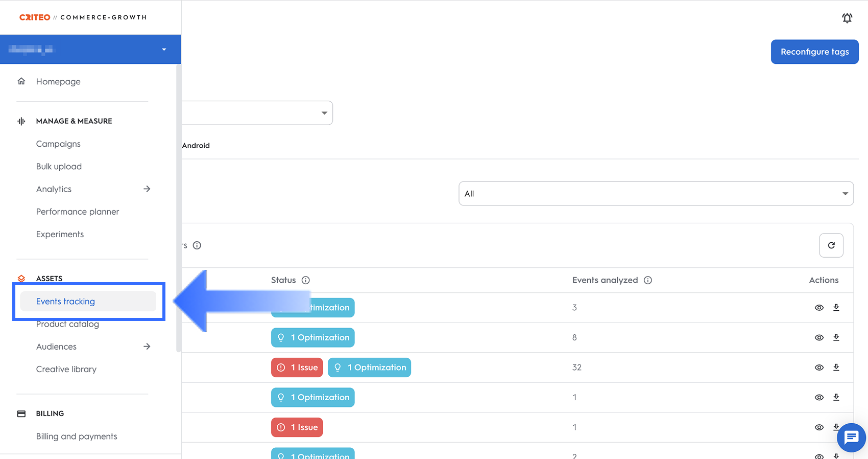Open the All filter dropdown
868x459 pixels.
(656, 194)
